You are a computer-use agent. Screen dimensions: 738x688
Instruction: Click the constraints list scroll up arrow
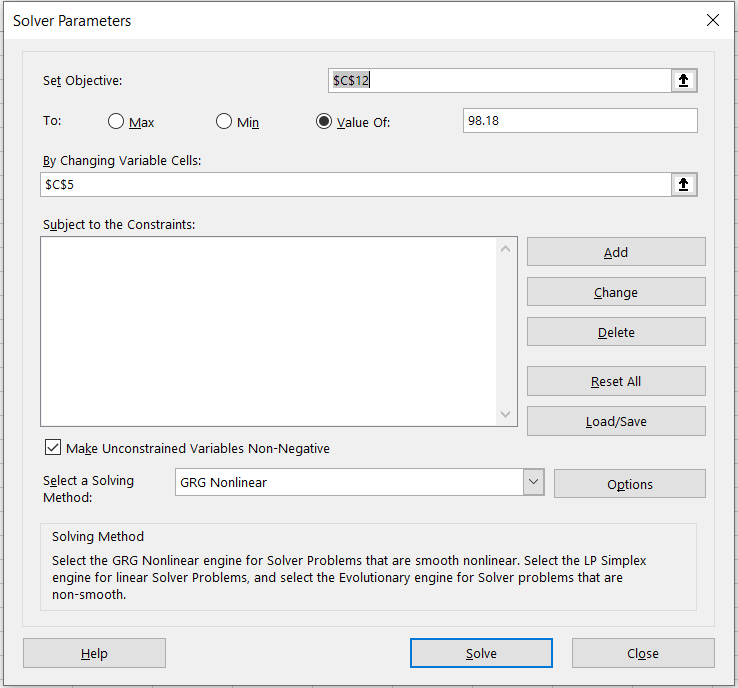point(505,249)
